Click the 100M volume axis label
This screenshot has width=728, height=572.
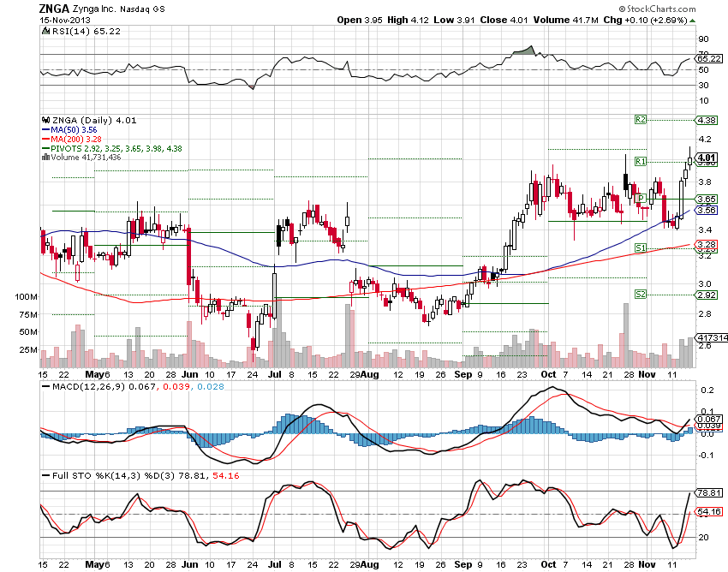tap(27, 296)
